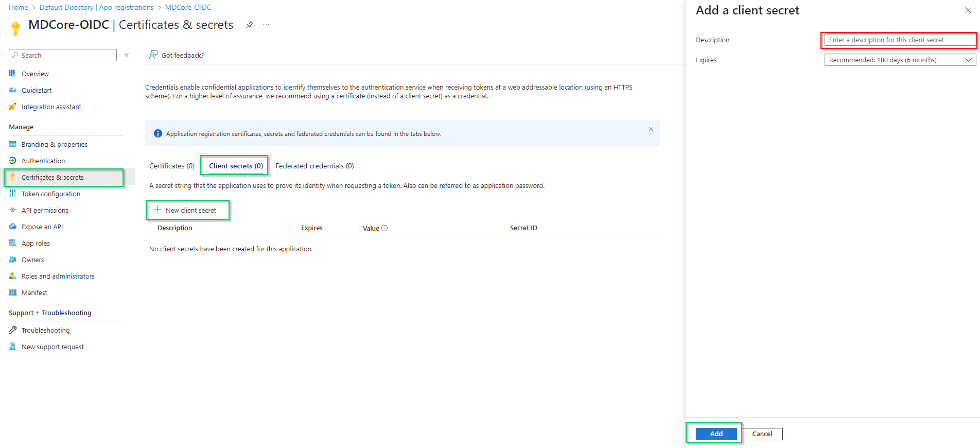This screenshot has width=980, height=448.
Task: Click the secret Description input field
Action: point(900,40)
